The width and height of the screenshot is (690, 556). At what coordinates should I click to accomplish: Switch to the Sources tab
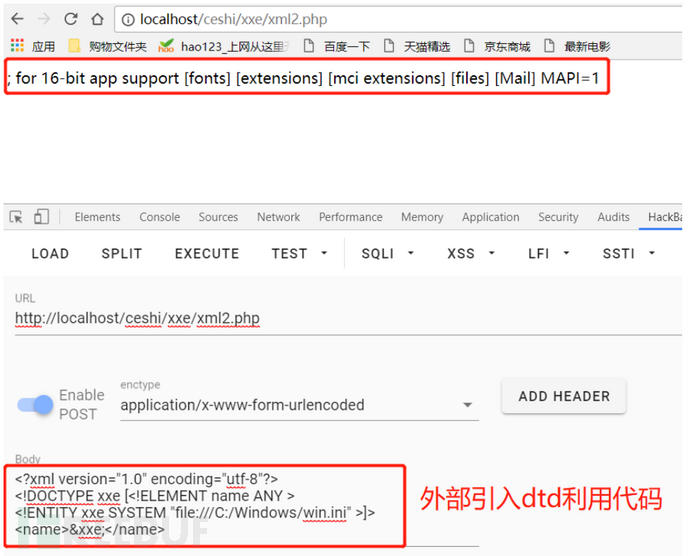tap(218, 217)
